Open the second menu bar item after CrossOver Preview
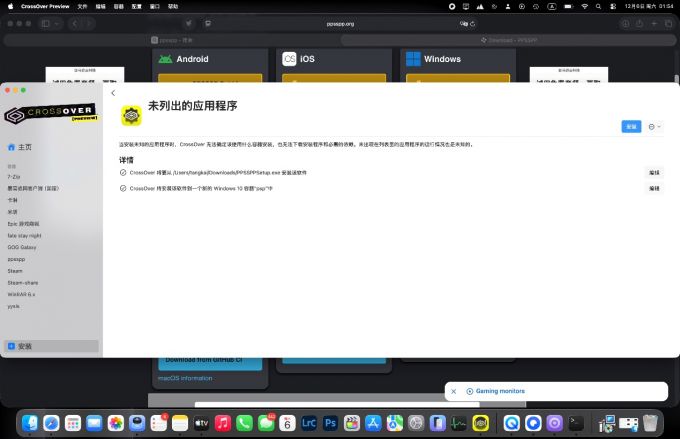680x439 pixels. [x=100, y=7]
